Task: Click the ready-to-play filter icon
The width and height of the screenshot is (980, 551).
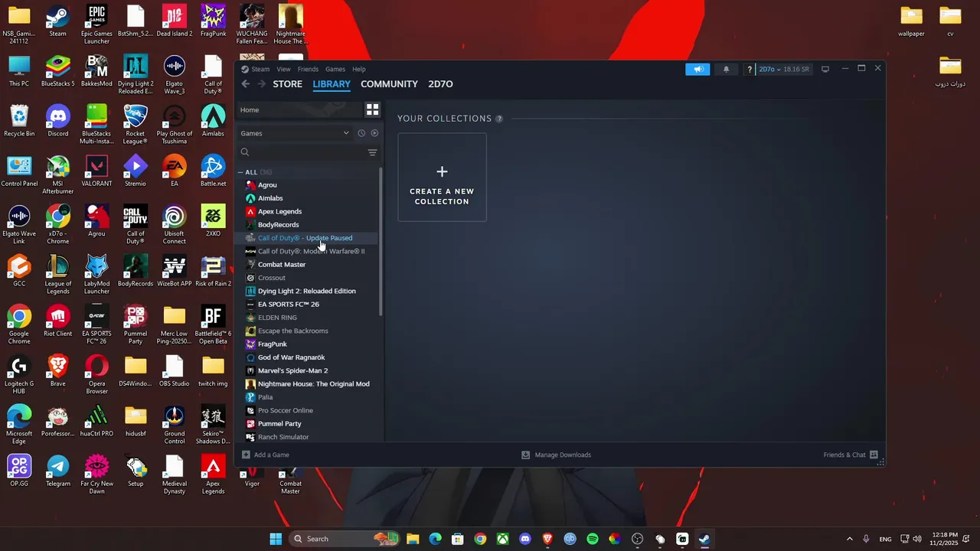Action: click(x=374, y=133)
